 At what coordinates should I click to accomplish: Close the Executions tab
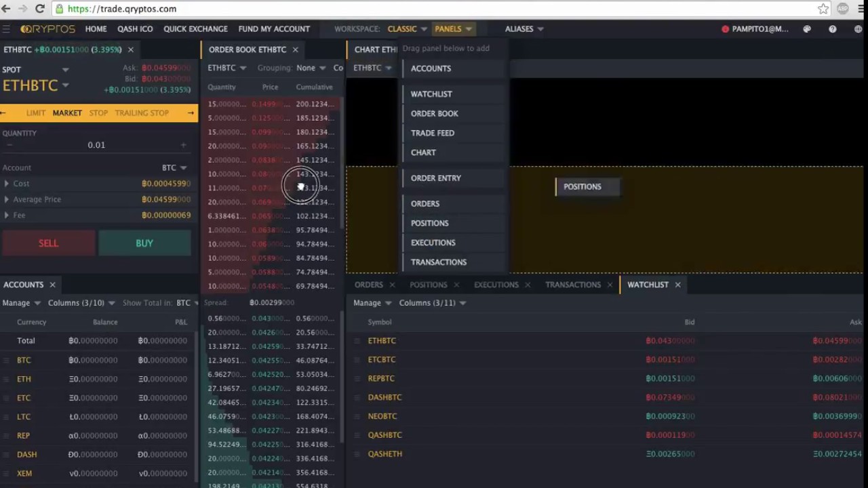pos(528,285)
